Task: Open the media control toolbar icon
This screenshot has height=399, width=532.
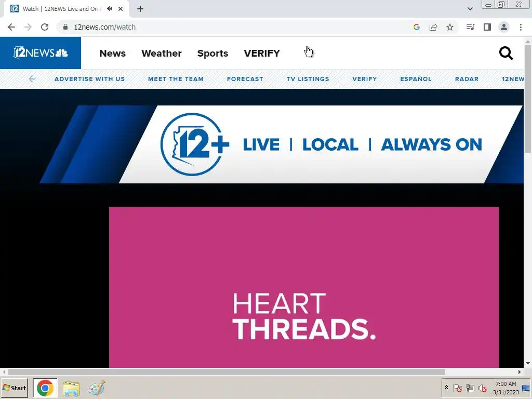Action: click(470, 27)
